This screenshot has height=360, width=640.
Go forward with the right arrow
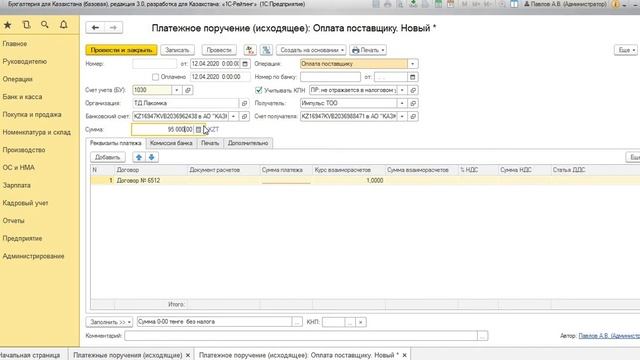[113, 28]
